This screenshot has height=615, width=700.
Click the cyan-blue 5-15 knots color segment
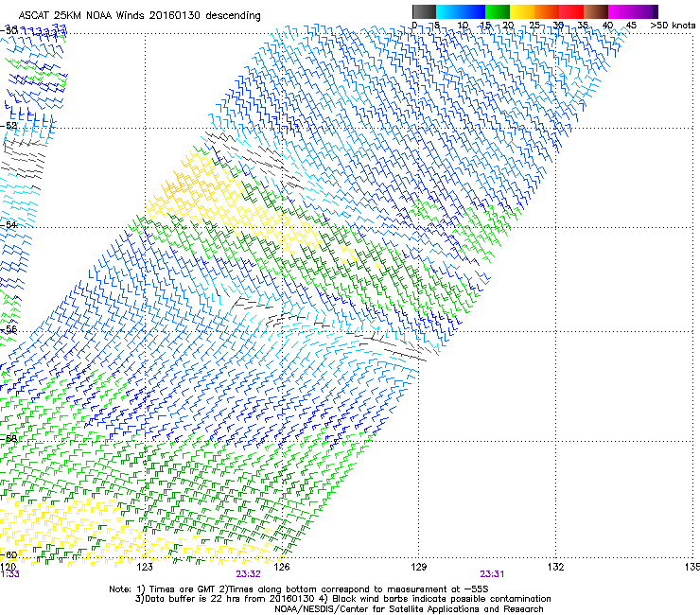point(461,11)
